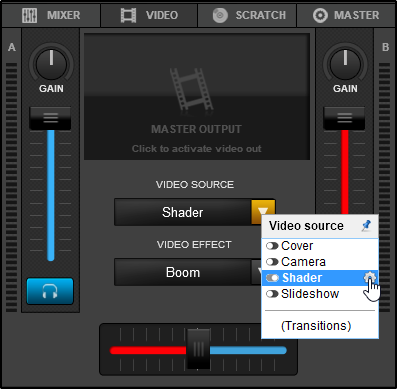This screenshot has width=397, height=389.
Task: Click the gear icon beside MASTER
Action: (320, 15)
